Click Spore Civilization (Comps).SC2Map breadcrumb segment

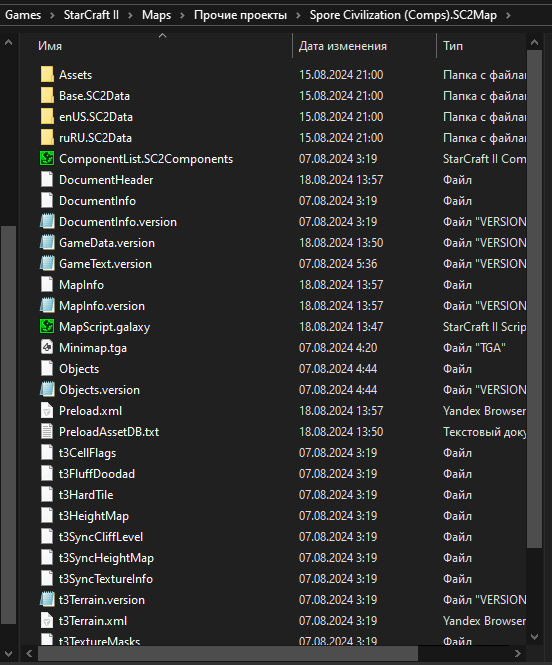[403, 15]
